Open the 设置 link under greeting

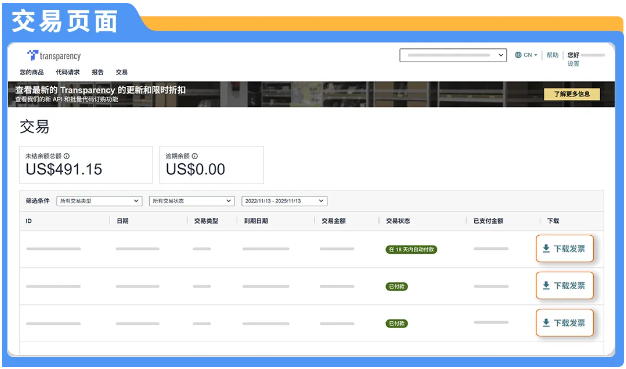(x=573, y=64)
